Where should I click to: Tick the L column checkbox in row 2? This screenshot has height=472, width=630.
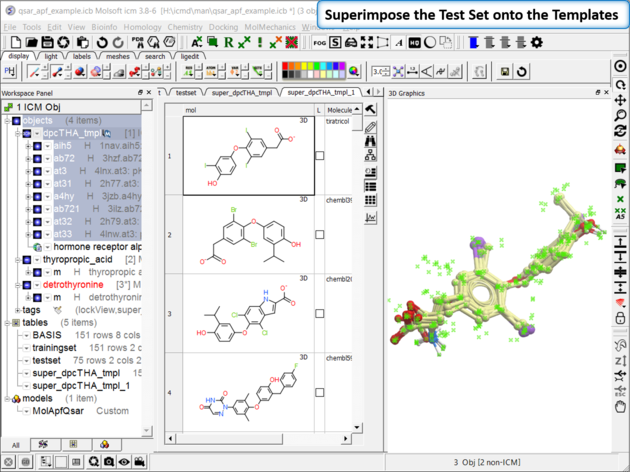(x=319, y=235)
